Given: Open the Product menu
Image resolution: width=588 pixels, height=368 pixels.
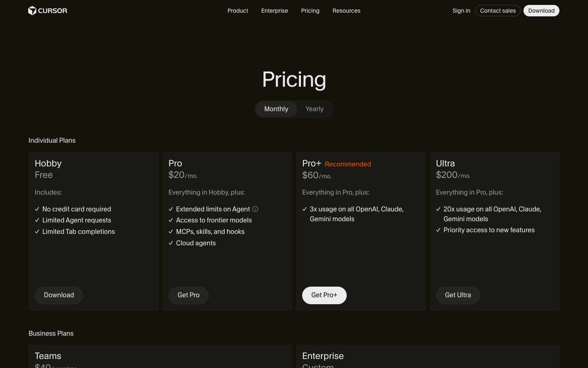Looking at the screenshot, I should click(x=238, y=11).
